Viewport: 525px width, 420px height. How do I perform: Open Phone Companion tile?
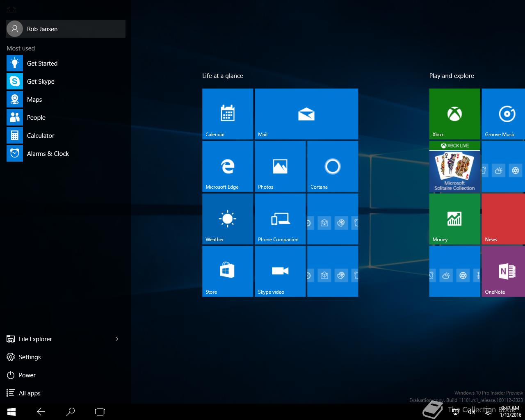[x=280, y=219]
